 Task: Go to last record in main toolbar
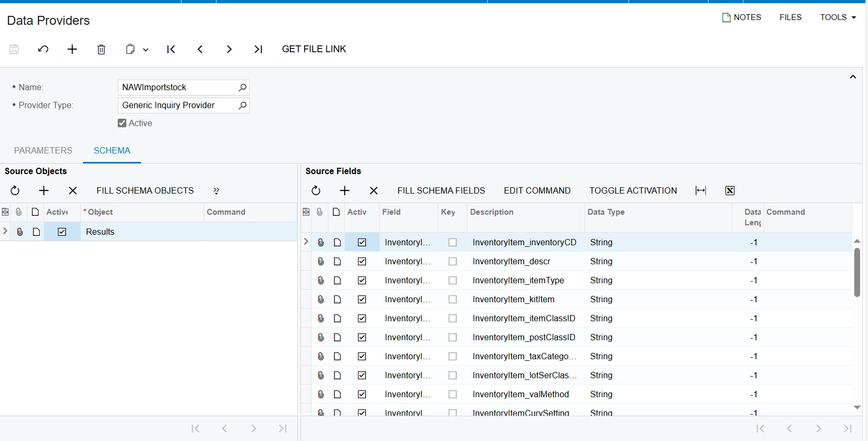[258, 49]
